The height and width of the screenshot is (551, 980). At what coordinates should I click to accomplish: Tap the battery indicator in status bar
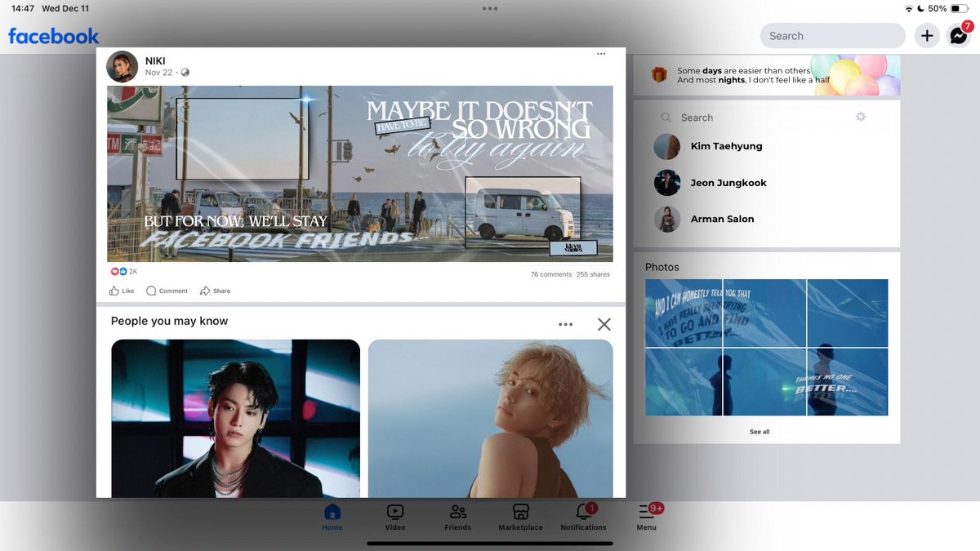[x=960, y=8]
